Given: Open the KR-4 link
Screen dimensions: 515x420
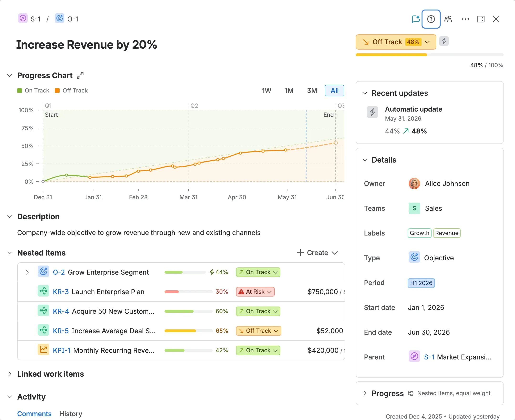Looking at the screenshot, I should (x=61, y=311).
